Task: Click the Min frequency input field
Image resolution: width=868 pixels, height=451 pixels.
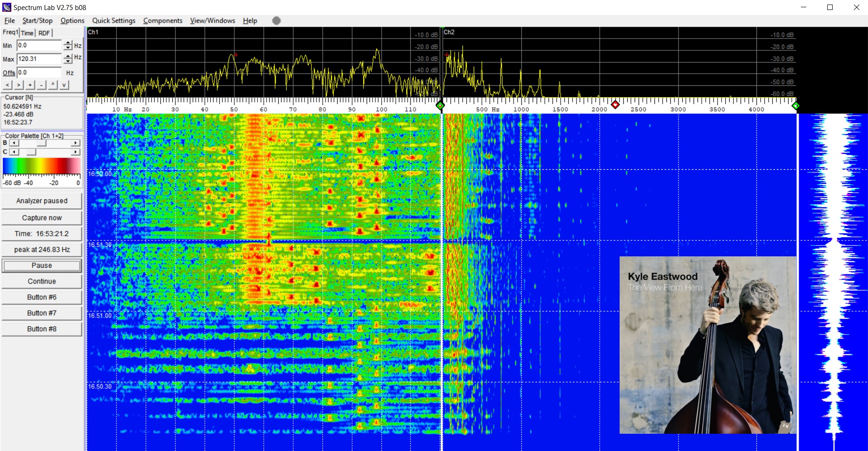Action: pos(39,45)
